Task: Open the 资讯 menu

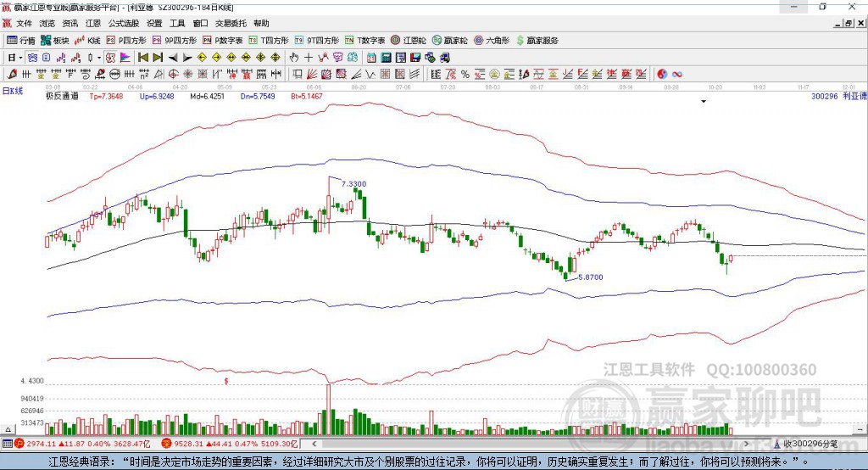Action: 70,23
